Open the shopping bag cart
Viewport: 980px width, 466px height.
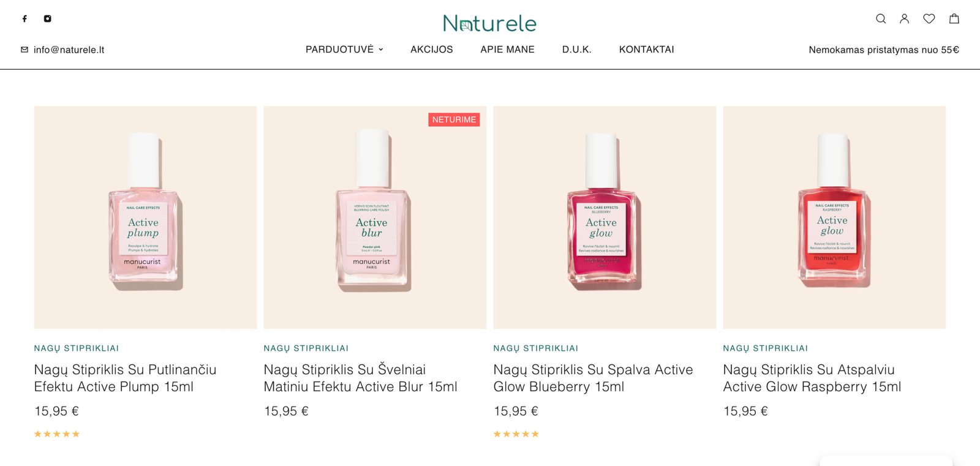point(954,19)
